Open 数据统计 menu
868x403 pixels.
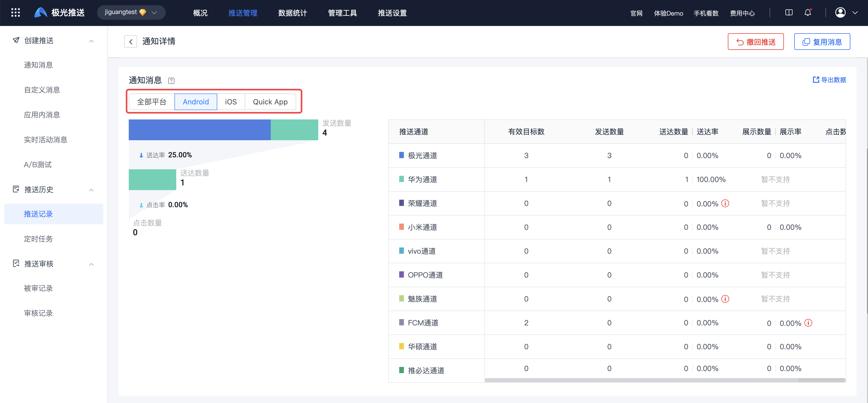(x=293, y=13)
